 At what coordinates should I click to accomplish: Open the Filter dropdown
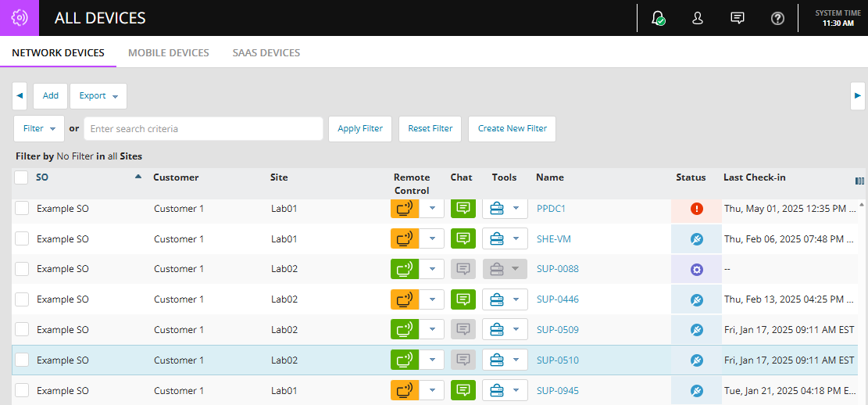point(39,128)
